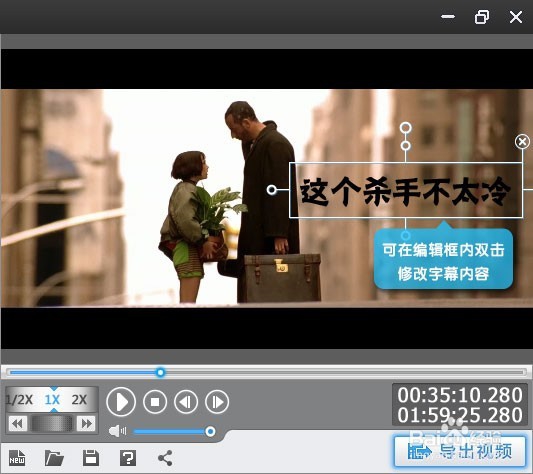Minimize the window
This screenshot has width=533, height=474.
tap(448, 16)
